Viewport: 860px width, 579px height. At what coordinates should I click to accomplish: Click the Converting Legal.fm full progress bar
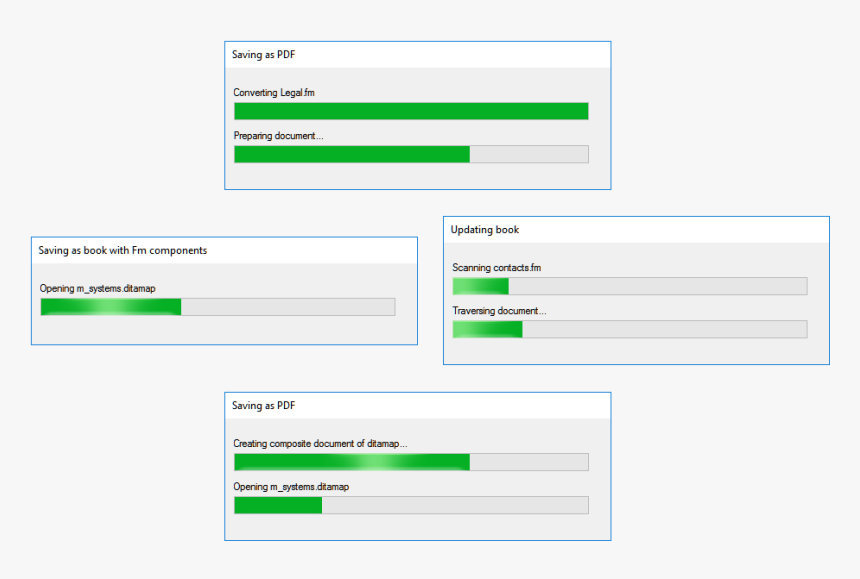pyautogui.click(x=411, y=111)
